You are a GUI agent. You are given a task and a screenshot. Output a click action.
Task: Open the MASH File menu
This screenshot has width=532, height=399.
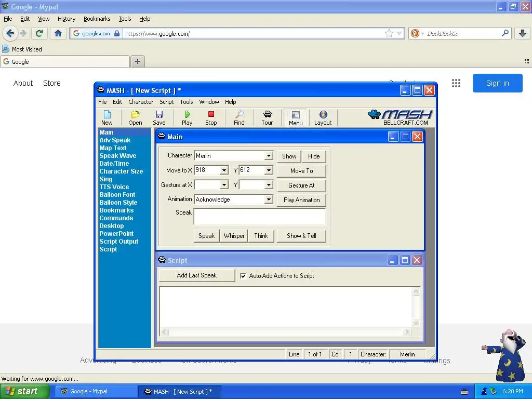click(102, 102)
